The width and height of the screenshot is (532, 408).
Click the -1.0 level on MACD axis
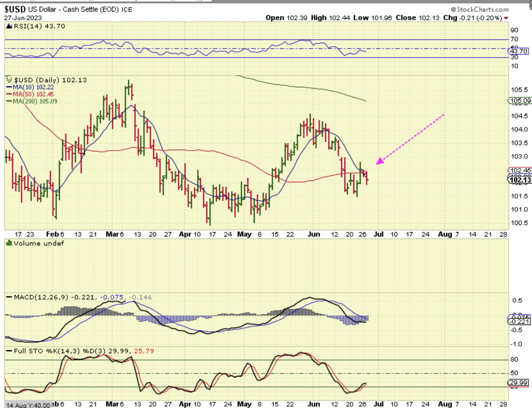(517, 344)
